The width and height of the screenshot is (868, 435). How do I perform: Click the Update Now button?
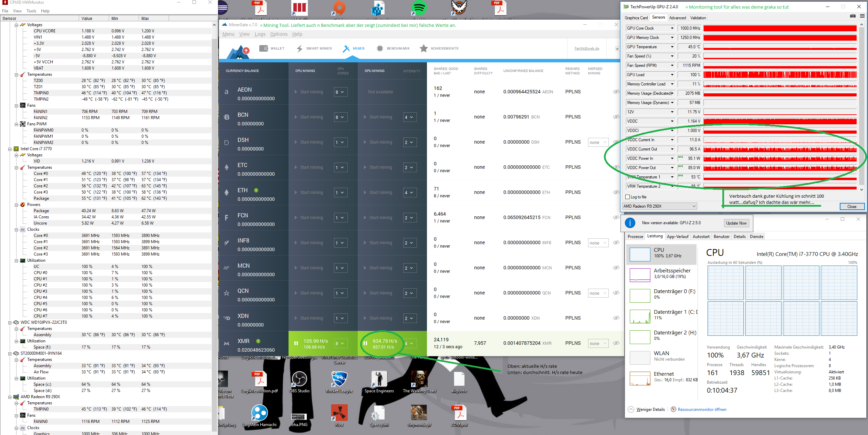(x=736, y=223)
